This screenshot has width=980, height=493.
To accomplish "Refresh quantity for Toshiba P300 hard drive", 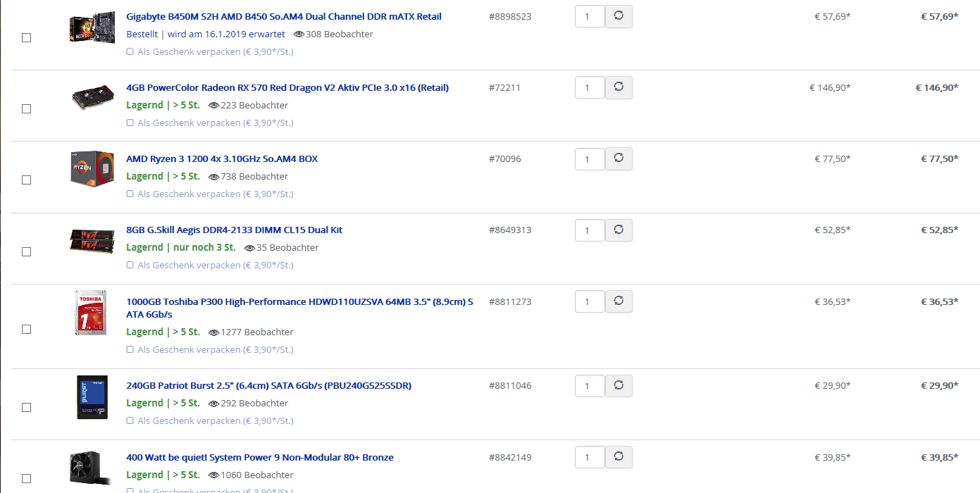I will [x=619, y=301].
